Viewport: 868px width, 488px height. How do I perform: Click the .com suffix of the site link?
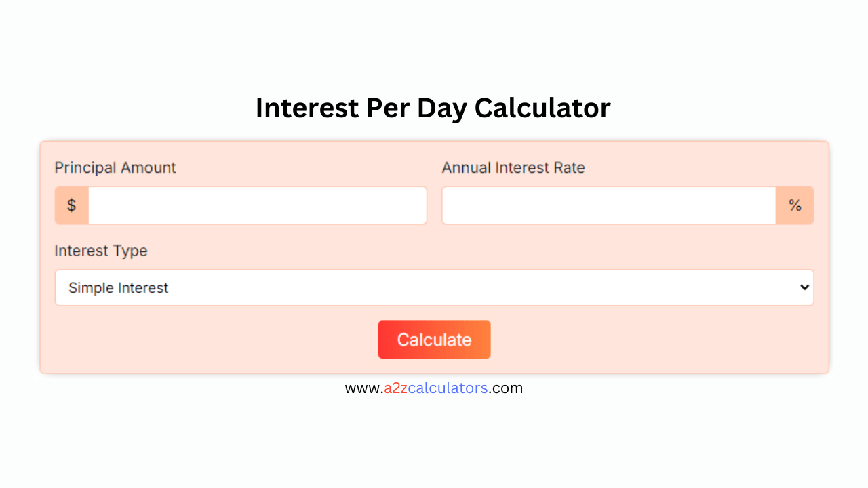(x=507, y=388)
